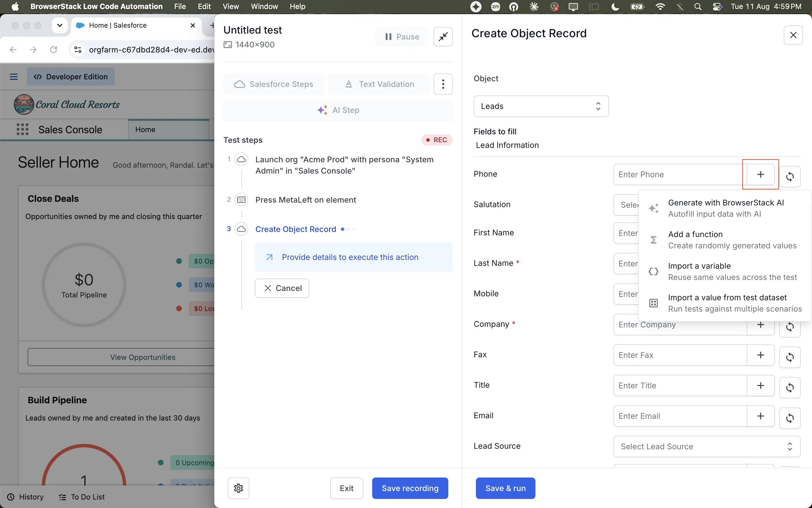The image size is (812, 508).
Task: Click the Enter Phone input field
Action: click(680, 174)
